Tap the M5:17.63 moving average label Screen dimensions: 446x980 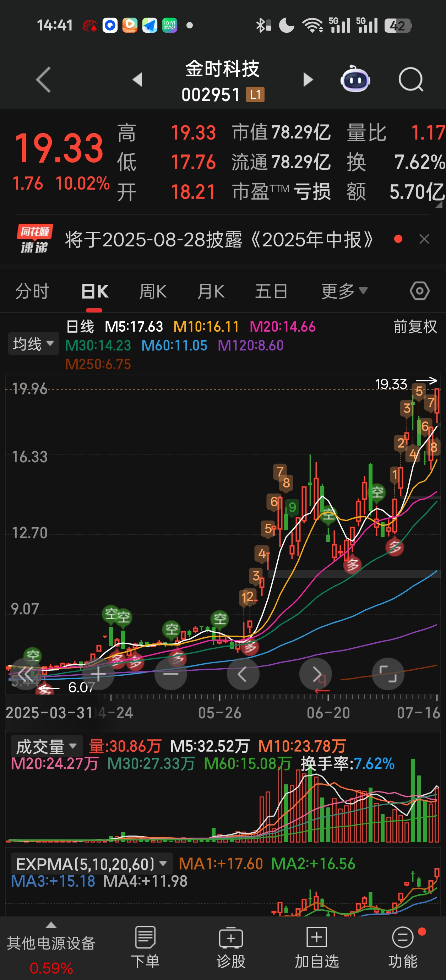[134, 326]
